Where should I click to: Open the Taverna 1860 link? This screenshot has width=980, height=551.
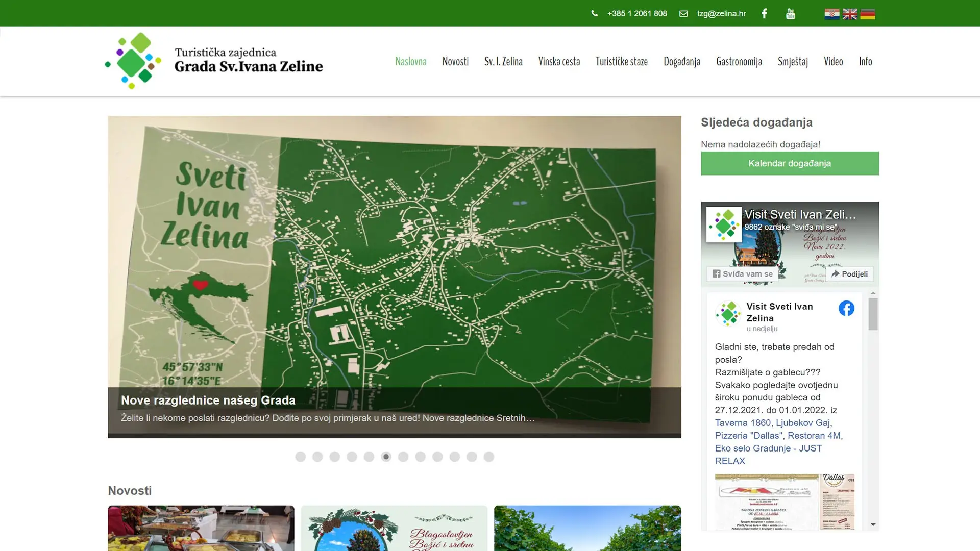[x=743, y=423]
